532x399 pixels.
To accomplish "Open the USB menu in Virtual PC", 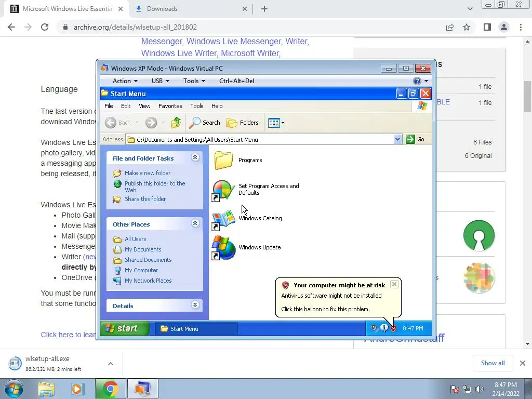I will pyautogui.click(x=160, y=81).
